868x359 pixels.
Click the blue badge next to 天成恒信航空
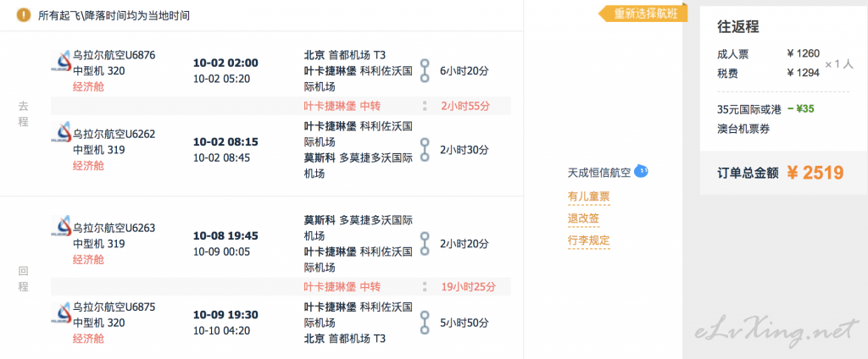[x=642, y=172]
